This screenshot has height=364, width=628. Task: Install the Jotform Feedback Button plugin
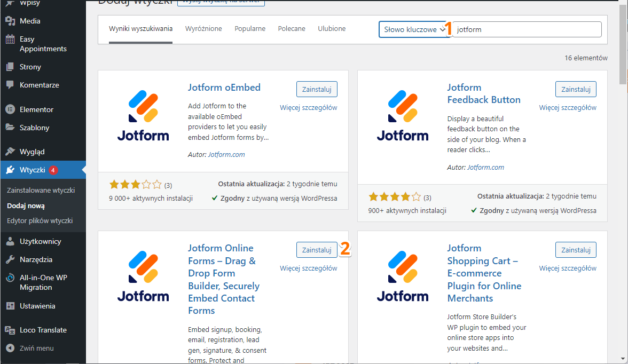(x=576, y=89)
